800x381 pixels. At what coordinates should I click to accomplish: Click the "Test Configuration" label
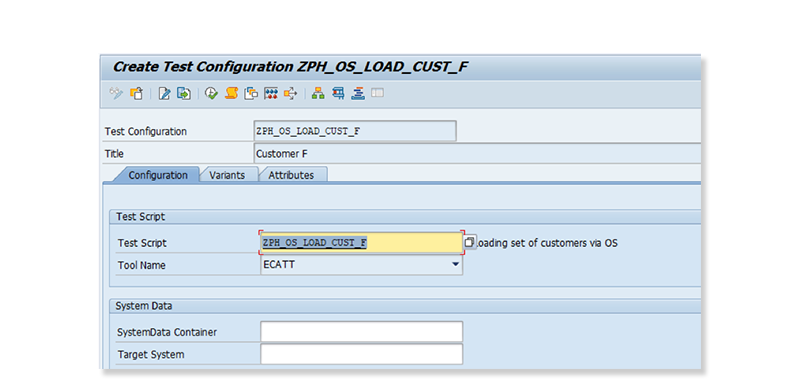coord(145,131)
